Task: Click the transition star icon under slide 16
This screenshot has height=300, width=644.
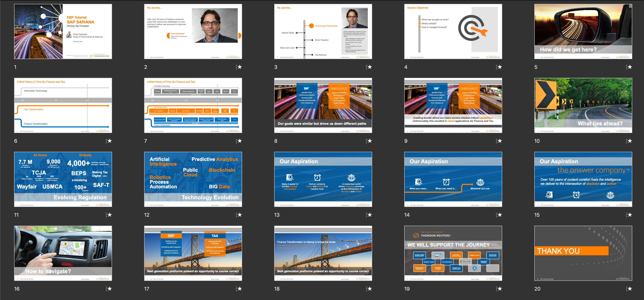Action: tap(109, 289)
